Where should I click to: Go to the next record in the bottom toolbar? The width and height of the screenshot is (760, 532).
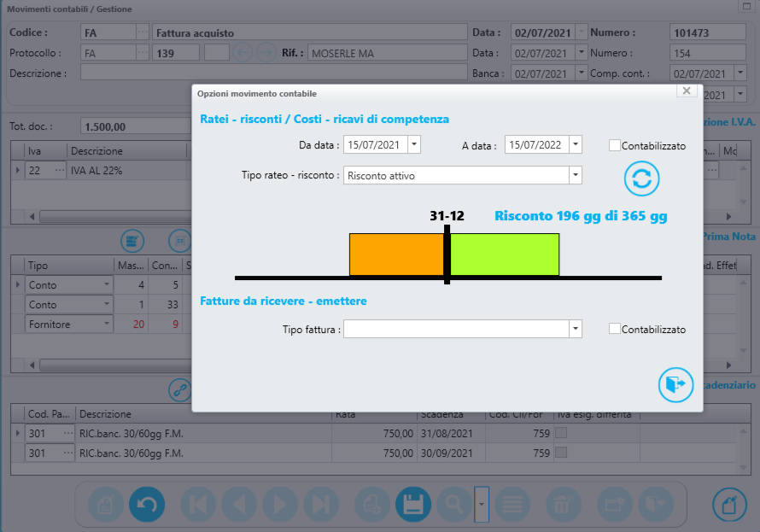[280, 505]
